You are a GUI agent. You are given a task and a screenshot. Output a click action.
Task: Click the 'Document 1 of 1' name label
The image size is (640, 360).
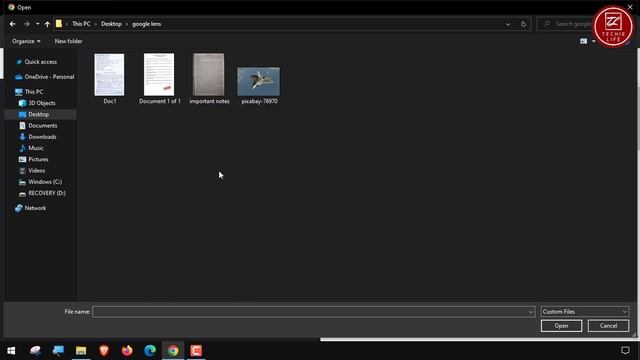[x=160, y=101]
